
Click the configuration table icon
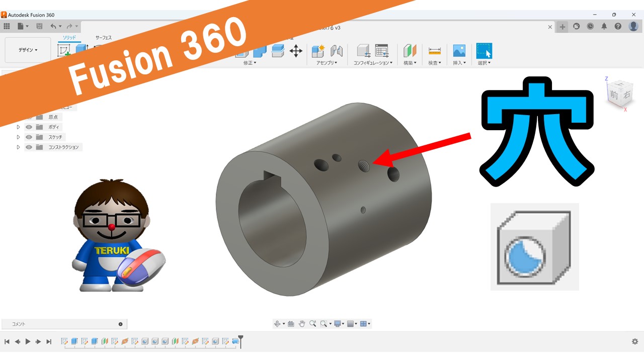382,50
